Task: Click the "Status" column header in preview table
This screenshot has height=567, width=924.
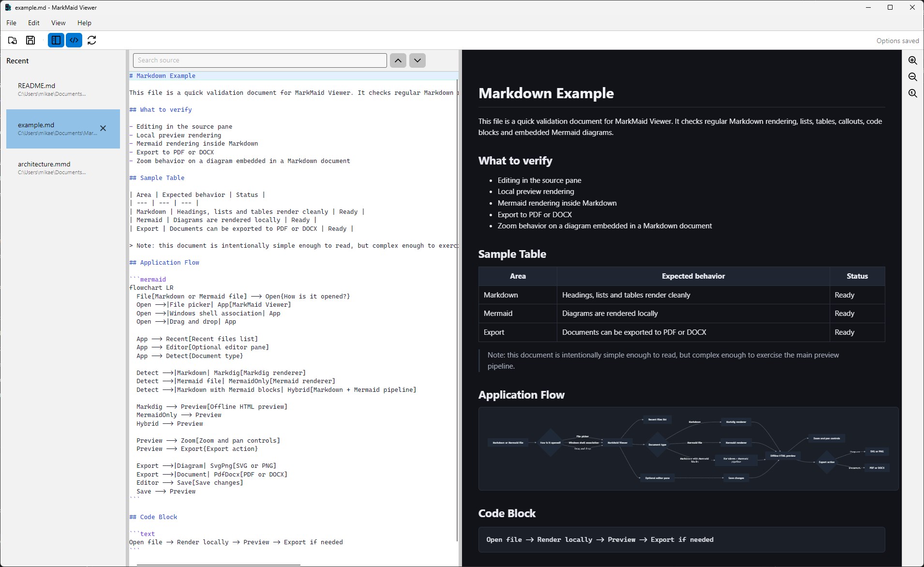Action: [857, 276]
